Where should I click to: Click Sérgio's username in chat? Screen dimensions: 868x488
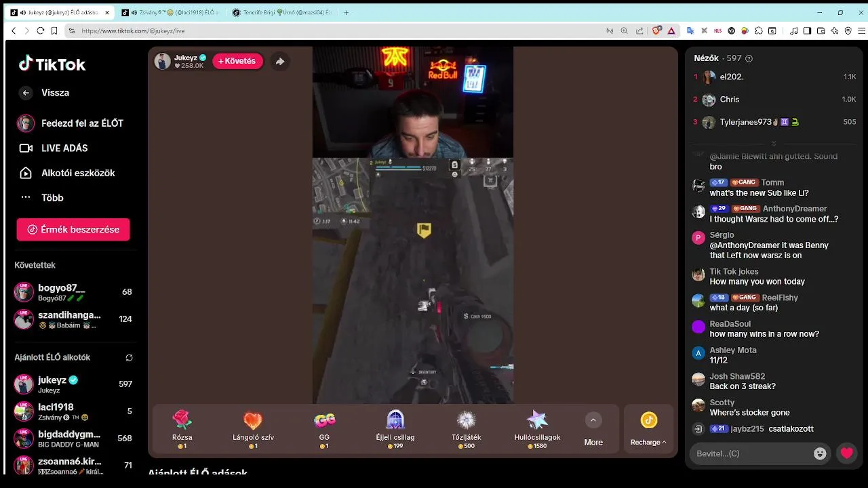(722, 235)
